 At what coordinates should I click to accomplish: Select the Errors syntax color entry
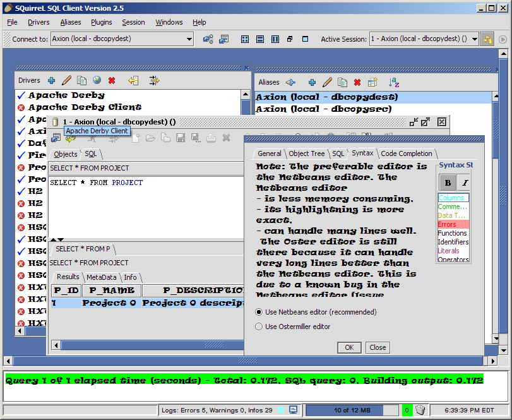453,224
